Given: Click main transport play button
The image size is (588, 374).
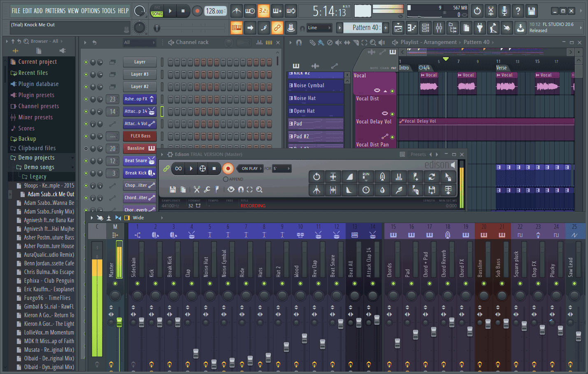Looking at the screenshot, I should point(170,11).
